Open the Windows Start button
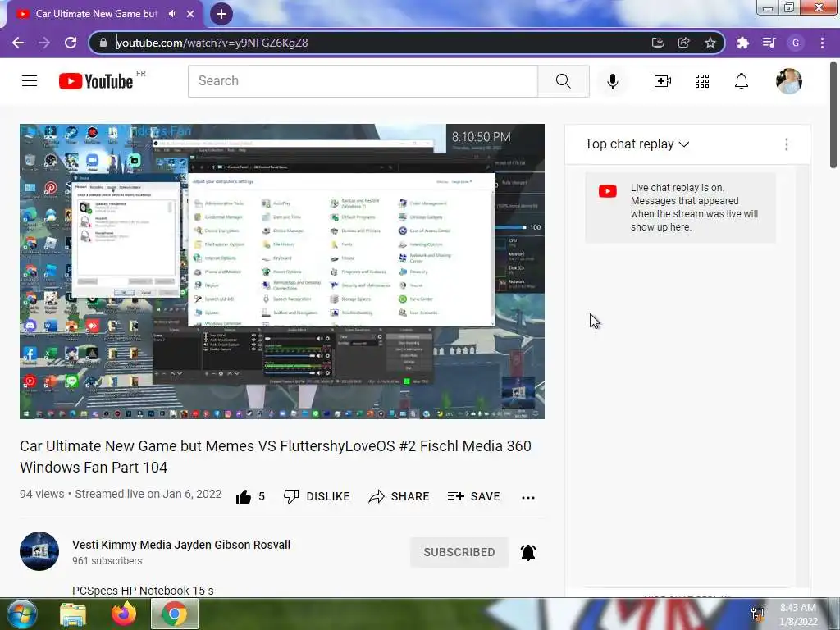This screenshot has width=840, height=630. tap(21, 614)
